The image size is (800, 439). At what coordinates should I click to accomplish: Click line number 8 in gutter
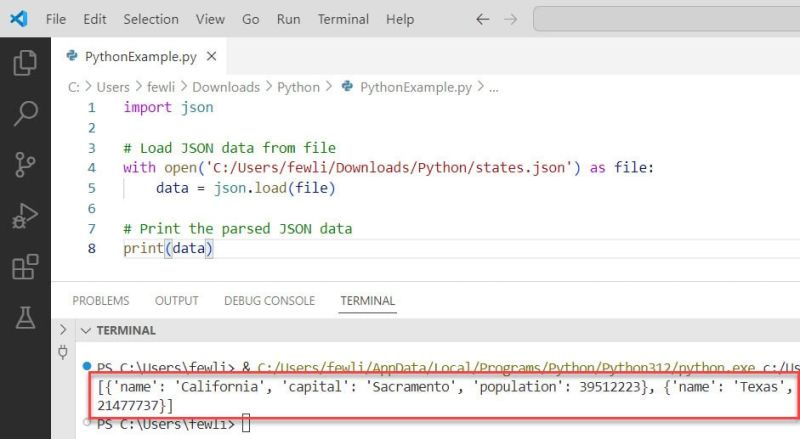click(x=92, y=249)
